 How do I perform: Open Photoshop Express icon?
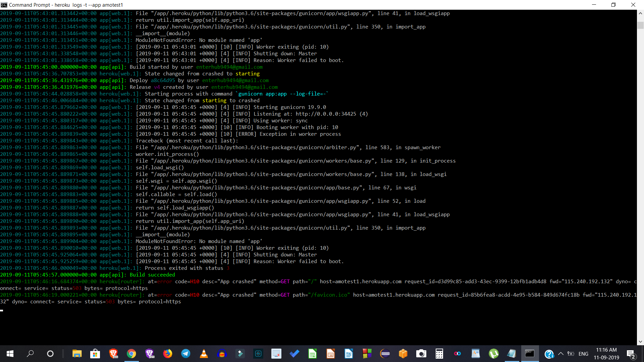[258, 354]
